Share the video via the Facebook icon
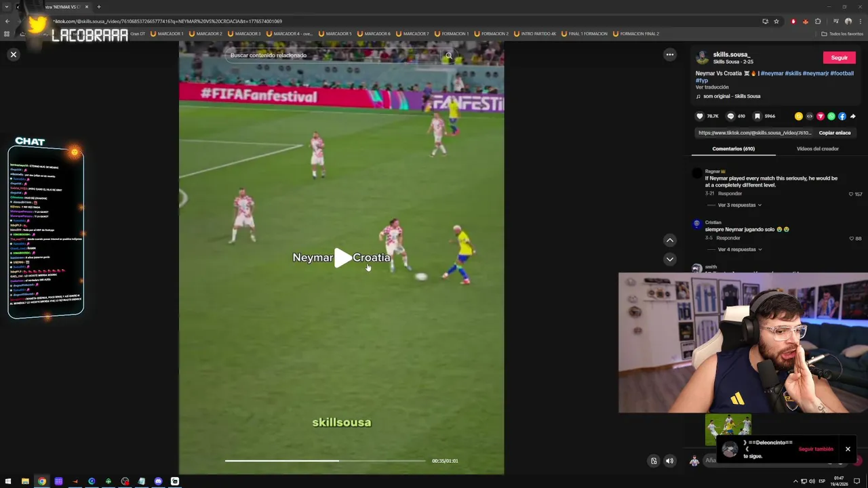 click(842, 116)
